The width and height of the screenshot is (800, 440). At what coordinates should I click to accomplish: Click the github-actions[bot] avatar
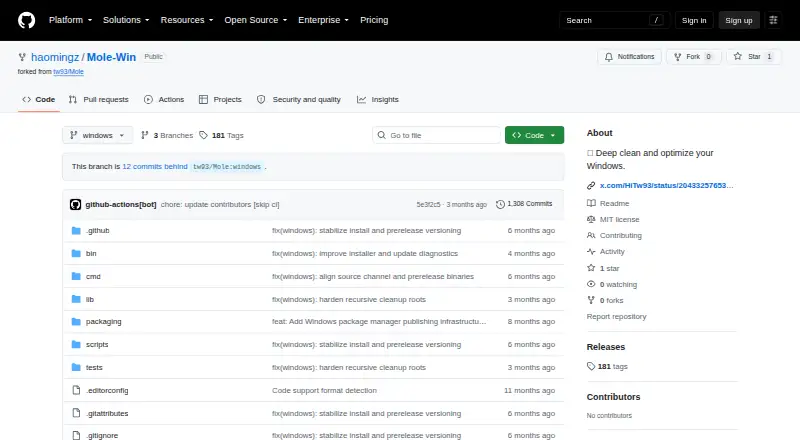76,205
